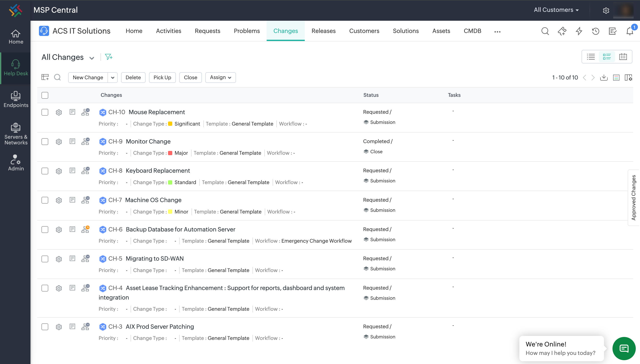Check the CH-10 Mouse Replacement checkbox
The image size is (640, 364).
(45, 112)
